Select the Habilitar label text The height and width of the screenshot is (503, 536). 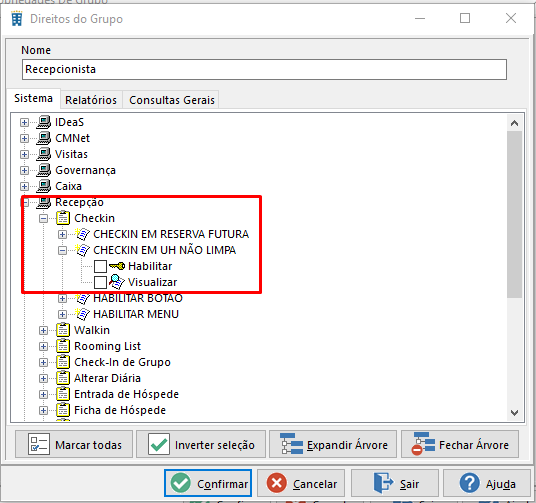coord(150,266)
